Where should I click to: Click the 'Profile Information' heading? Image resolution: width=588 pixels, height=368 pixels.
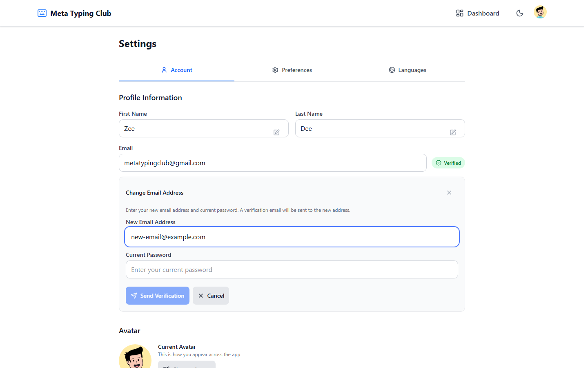coord(150,98)
